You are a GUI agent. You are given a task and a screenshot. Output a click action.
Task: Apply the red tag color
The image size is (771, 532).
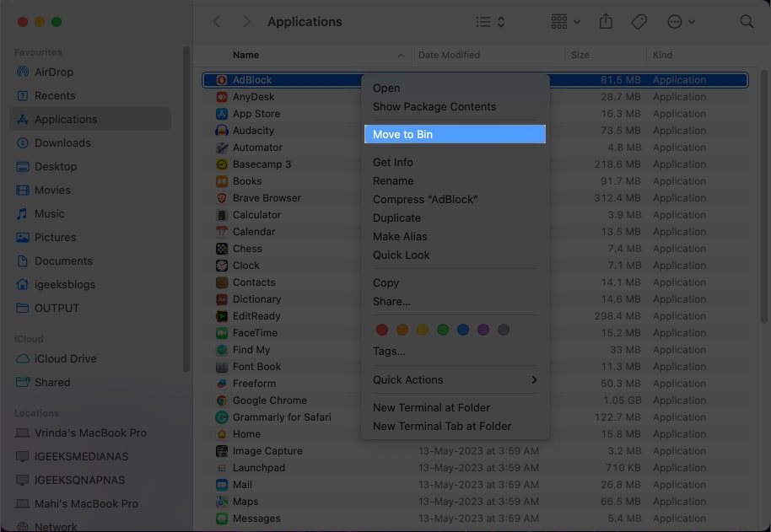(x=382, y=330)
